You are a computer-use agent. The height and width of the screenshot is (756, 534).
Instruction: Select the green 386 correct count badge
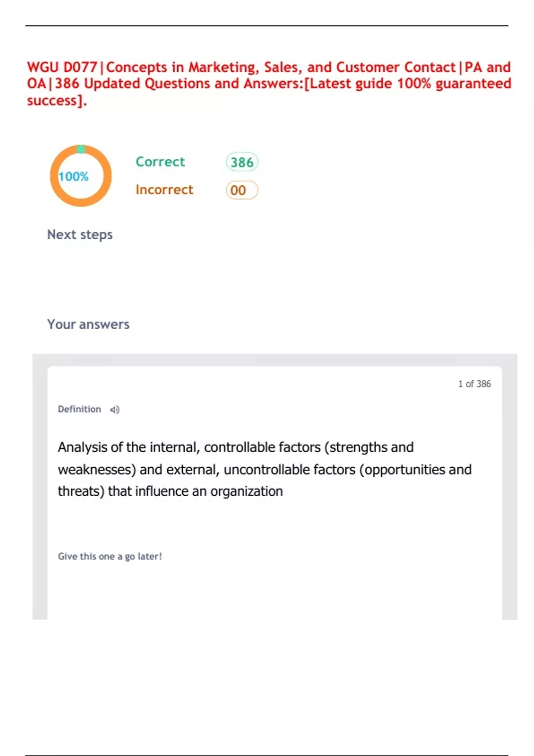[x=242, y=162]
